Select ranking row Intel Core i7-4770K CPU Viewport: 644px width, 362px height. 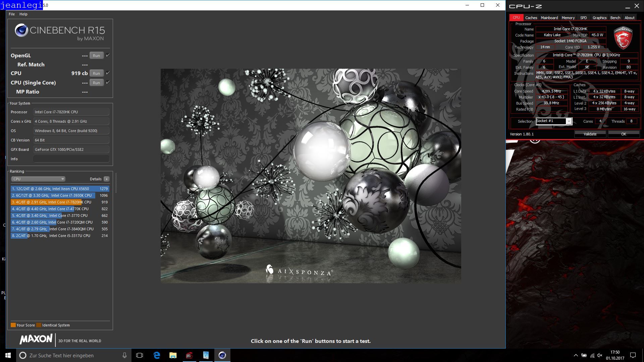point(60,209)
